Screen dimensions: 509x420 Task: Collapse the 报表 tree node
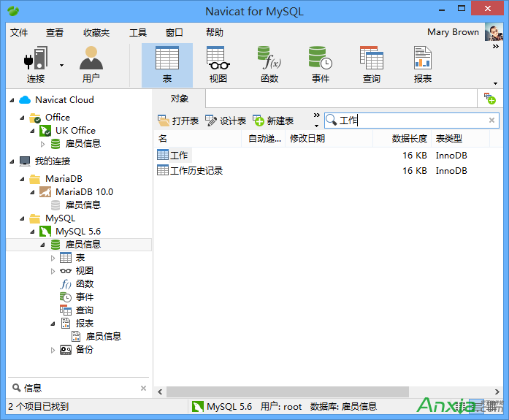click(53, 324)
